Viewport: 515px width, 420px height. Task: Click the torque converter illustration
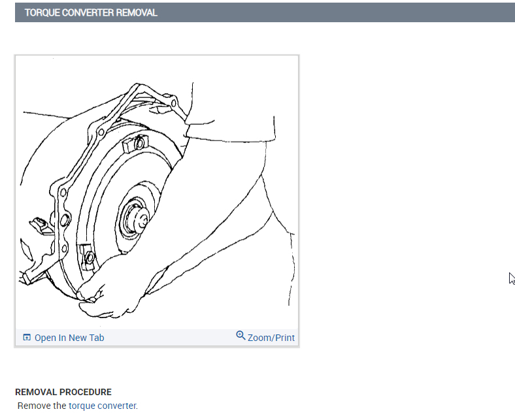coord(157,193)
